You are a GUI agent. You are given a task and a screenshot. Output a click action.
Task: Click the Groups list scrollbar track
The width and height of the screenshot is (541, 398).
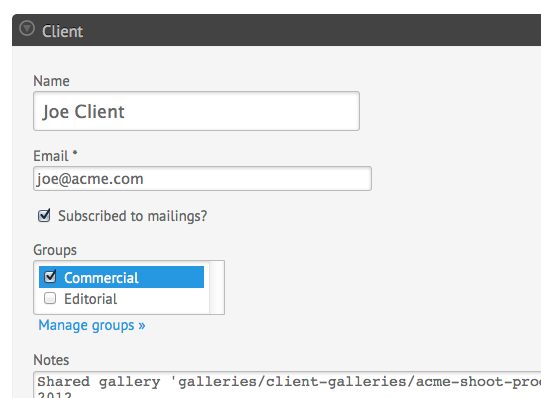pos(217,288)
